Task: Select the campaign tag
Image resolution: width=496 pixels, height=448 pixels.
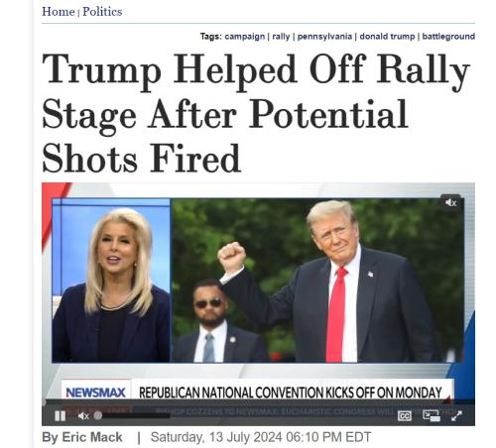Action: coord(245,37)
